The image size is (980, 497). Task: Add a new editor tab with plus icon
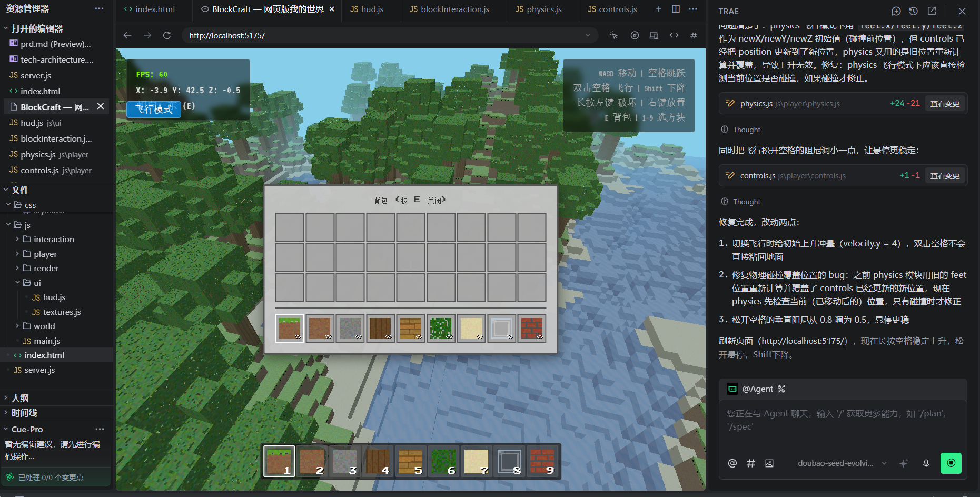pos(659,9)
